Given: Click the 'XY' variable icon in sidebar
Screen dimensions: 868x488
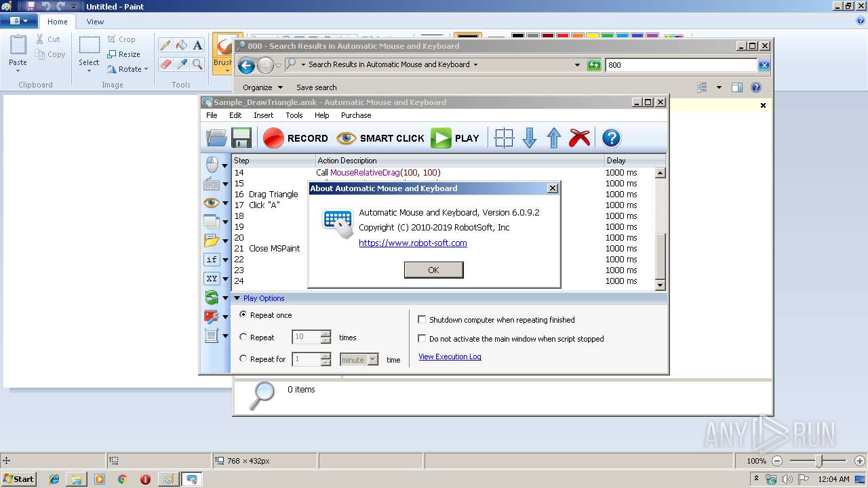Looking at the screenshot, I should (212, 279).
